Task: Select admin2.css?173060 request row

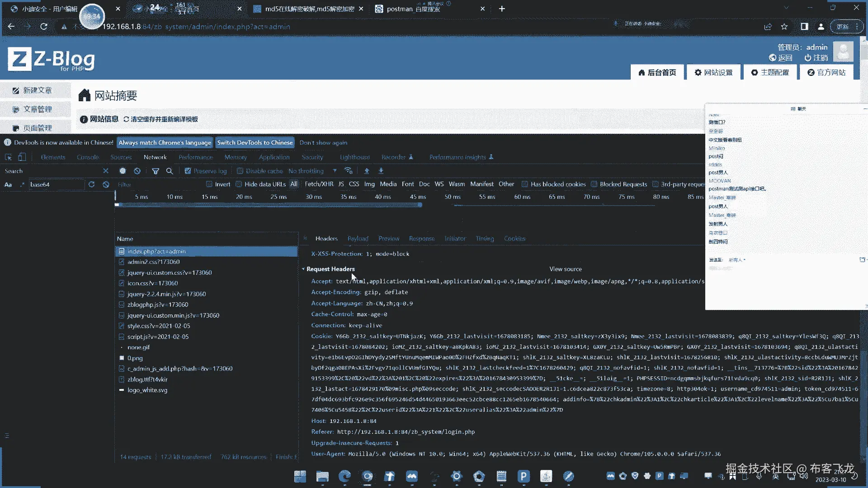Action: coord(154,262)
